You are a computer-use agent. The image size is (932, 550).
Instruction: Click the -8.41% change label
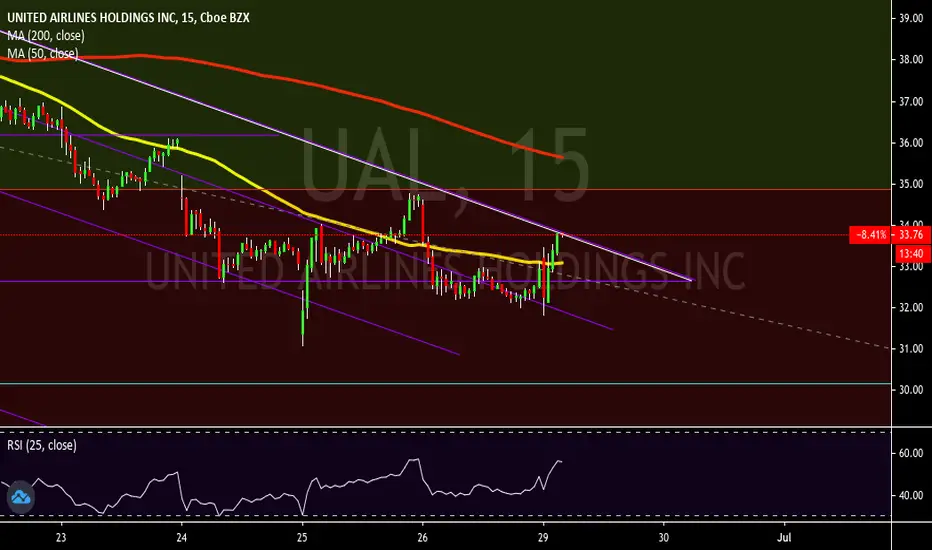[870, 235]
